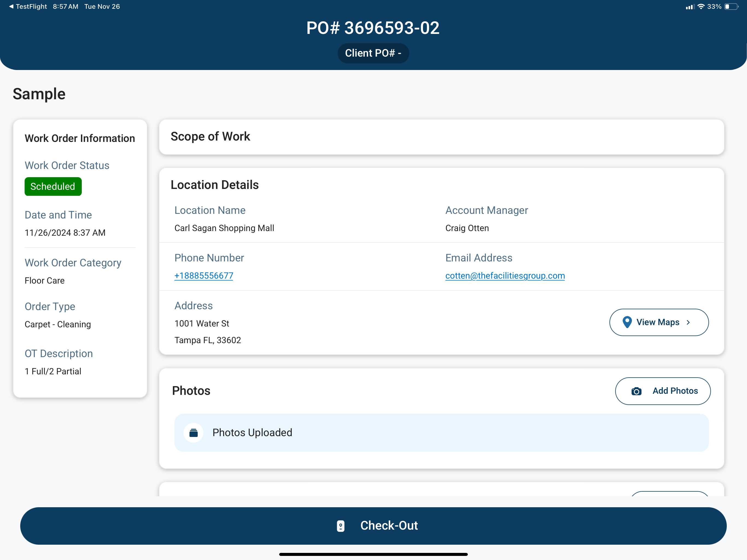Tap the map pin icon in View Maps

pos(627,322)
